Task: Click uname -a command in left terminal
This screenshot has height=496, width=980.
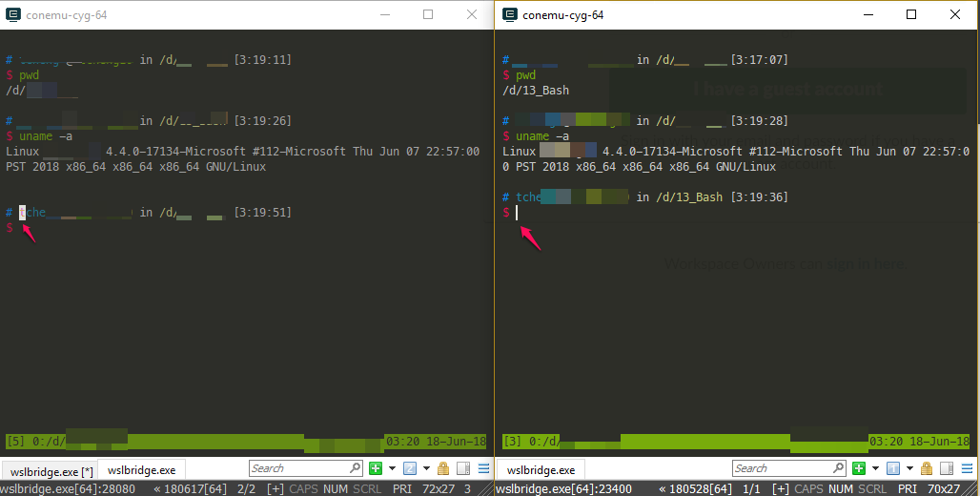Action: pos(46,136)
